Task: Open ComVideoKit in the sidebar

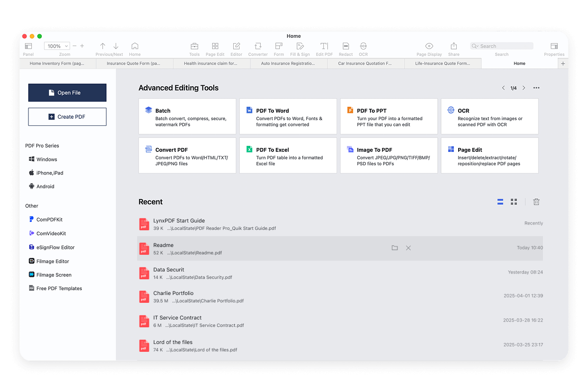Action: coord(48,234)
